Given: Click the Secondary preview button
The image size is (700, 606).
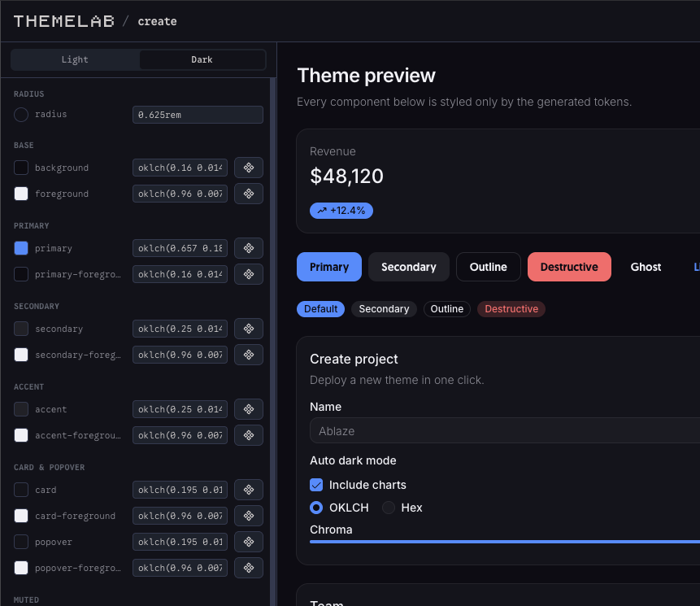Looking at the screenshot, I should pyautogui.click(x=408, y=267).
